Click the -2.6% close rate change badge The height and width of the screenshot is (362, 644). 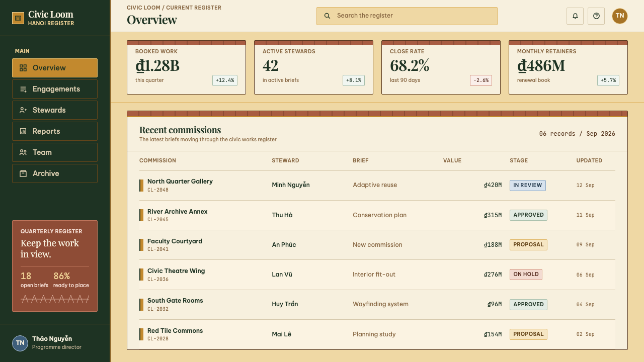[481, 80]
